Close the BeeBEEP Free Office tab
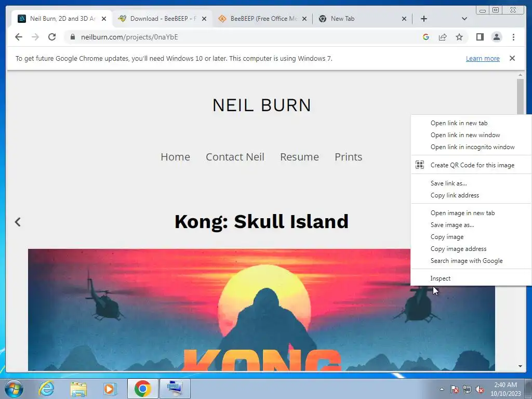 point(304,19)
